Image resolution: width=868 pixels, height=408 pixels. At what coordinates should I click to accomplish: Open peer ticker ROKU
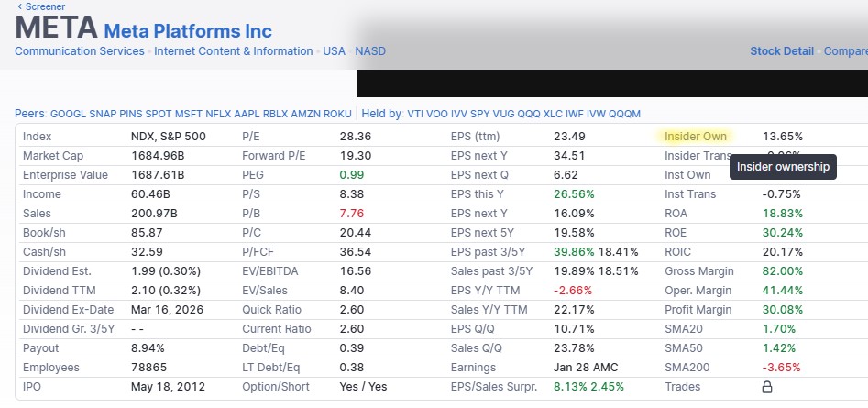337,114
